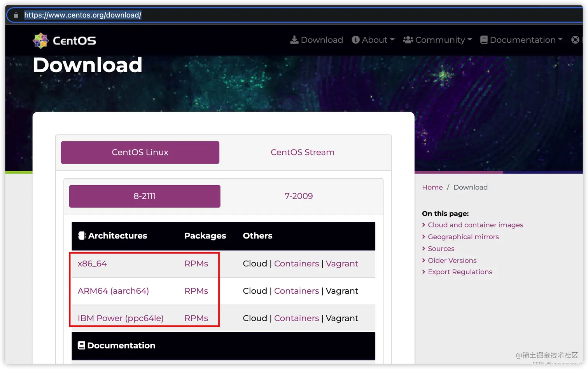Open the ARM64 (aarch64) link
Viewport: 588px width, 369px height.
pos(113,291)
